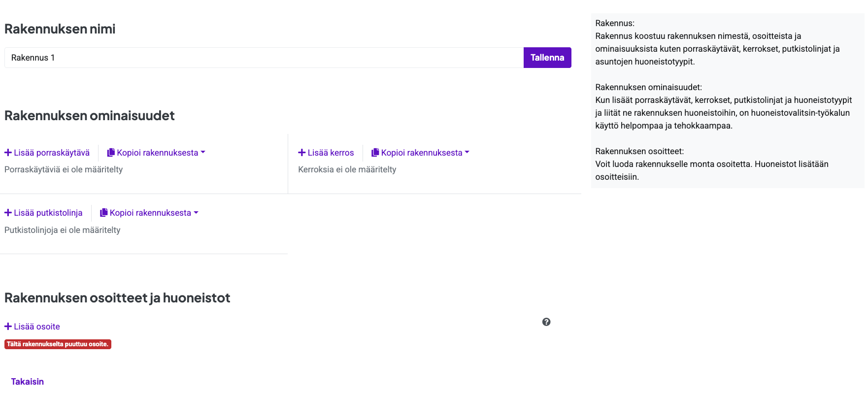Choose the Lisää kerros link text

tap(331, 153)
